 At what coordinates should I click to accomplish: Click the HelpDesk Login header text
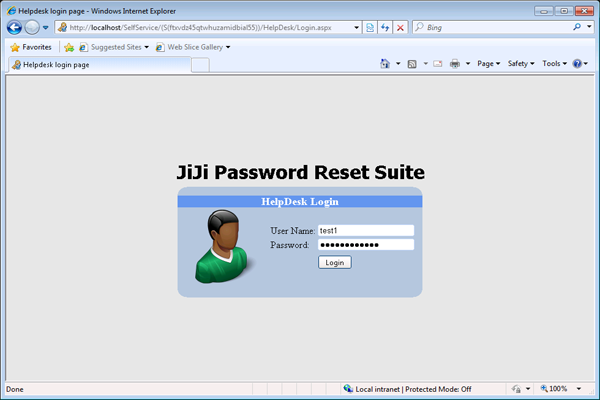coord(300,202)
